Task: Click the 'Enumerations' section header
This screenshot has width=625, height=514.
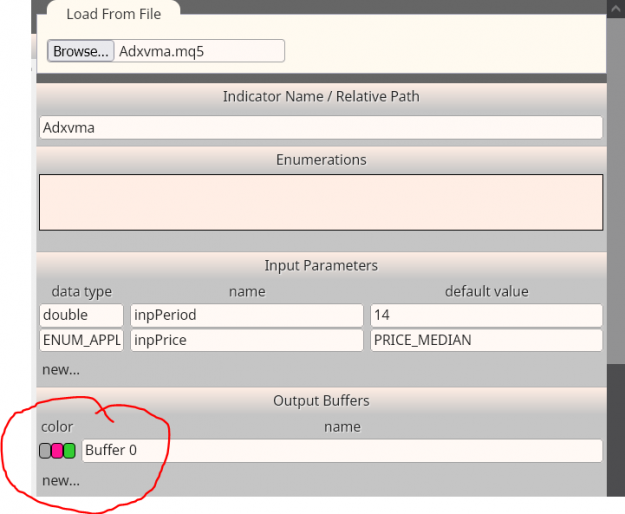Action: click(321, 160)
